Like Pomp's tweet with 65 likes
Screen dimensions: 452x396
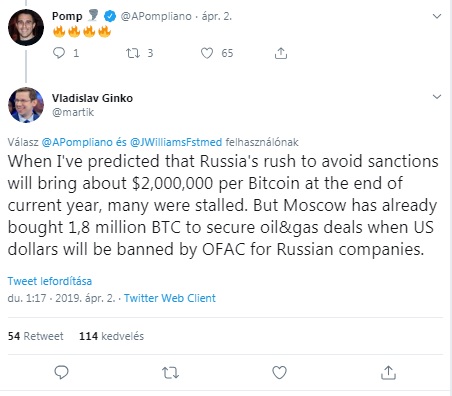207,53
